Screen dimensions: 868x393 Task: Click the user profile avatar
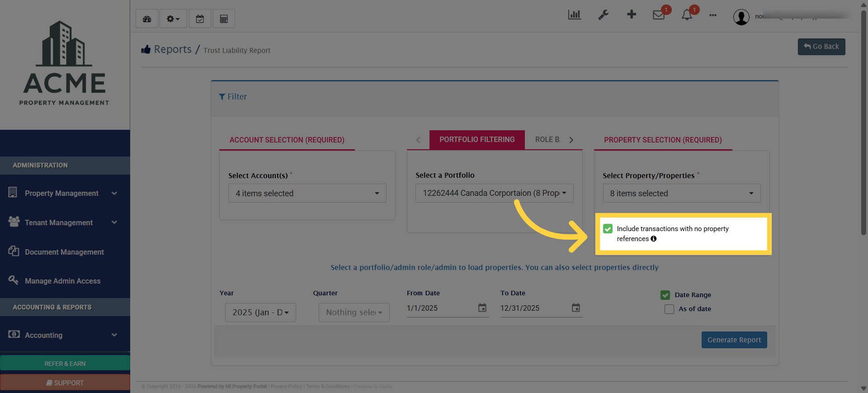[x=741, y=17]
